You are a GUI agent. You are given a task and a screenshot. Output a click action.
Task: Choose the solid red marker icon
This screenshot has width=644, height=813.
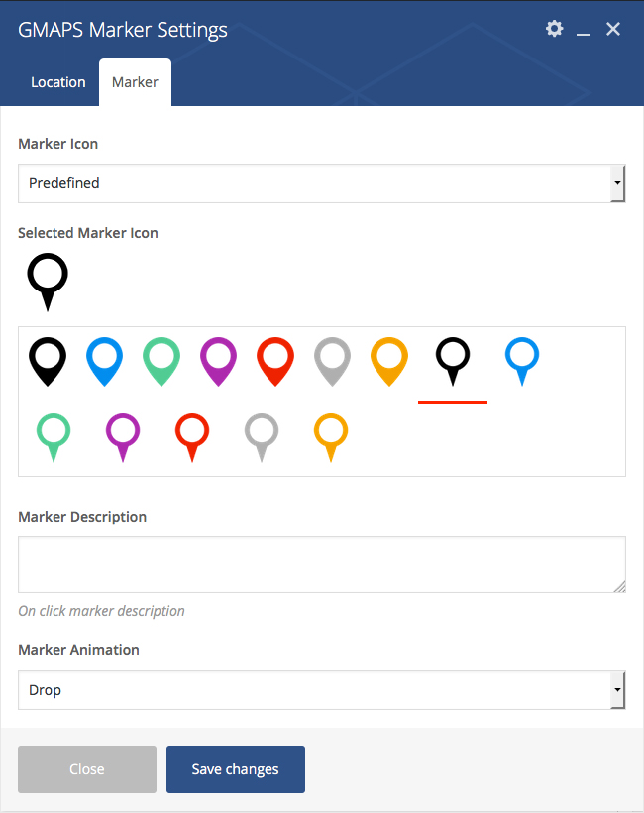click(x=275, y=362)
